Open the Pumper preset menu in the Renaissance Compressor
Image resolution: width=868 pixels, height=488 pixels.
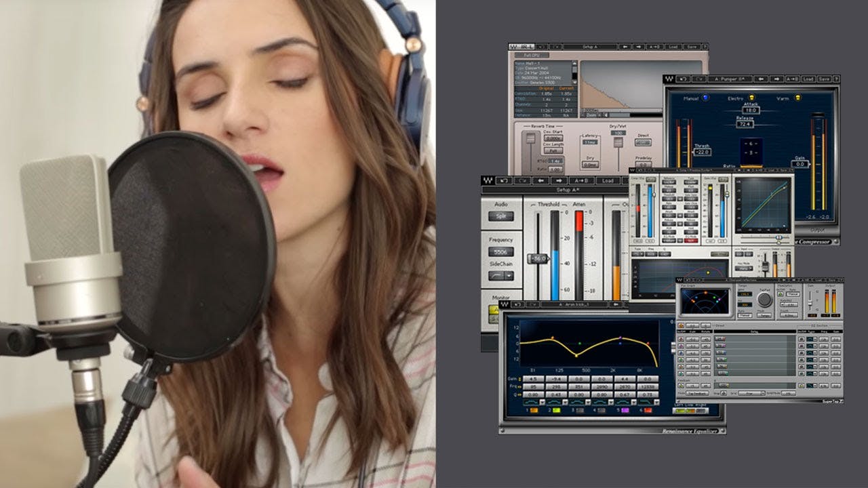click(730, 79)
